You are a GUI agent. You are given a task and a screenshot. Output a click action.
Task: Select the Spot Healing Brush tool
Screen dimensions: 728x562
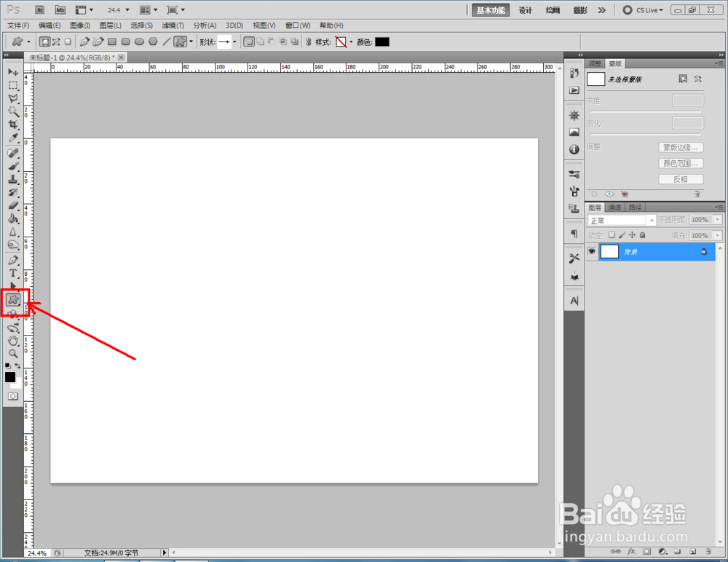13,154
